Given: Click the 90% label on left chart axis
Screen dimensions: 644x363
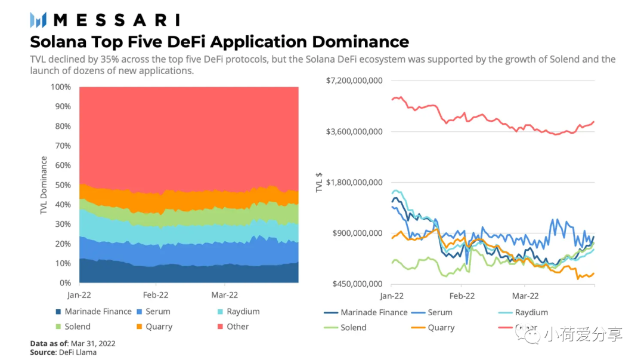Looking at the screenshot, I should 63,106.
